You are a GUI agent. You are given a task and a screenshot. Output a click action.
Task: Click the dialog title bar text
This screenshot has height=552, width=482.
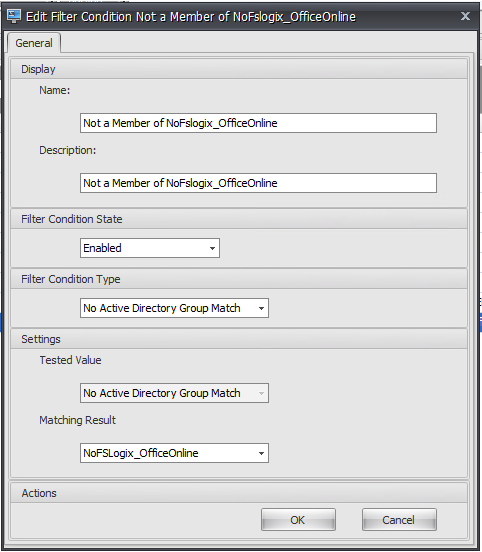point(191,17)
